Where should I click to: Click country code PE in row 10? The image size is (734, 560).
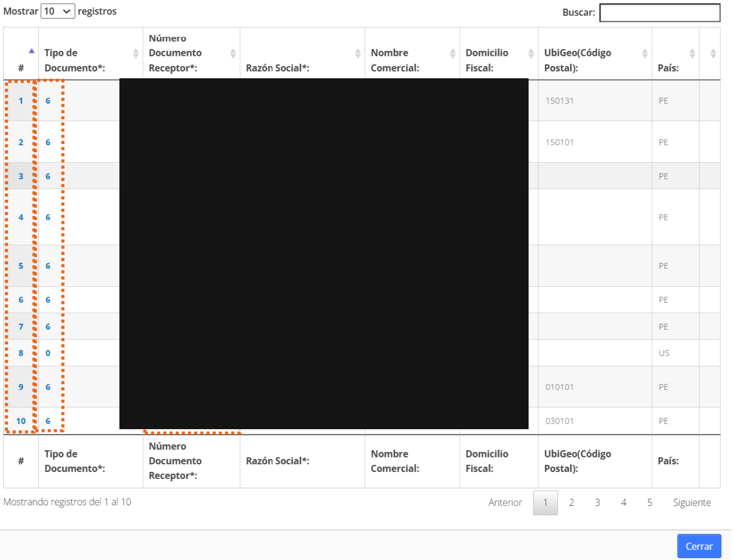(x=663, y=421)
